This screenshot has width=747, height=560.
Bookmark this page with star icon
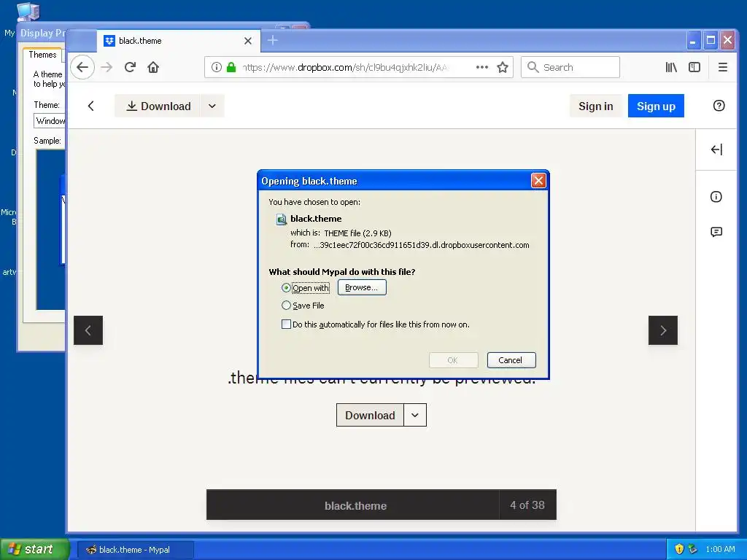[x=503, y=67]
